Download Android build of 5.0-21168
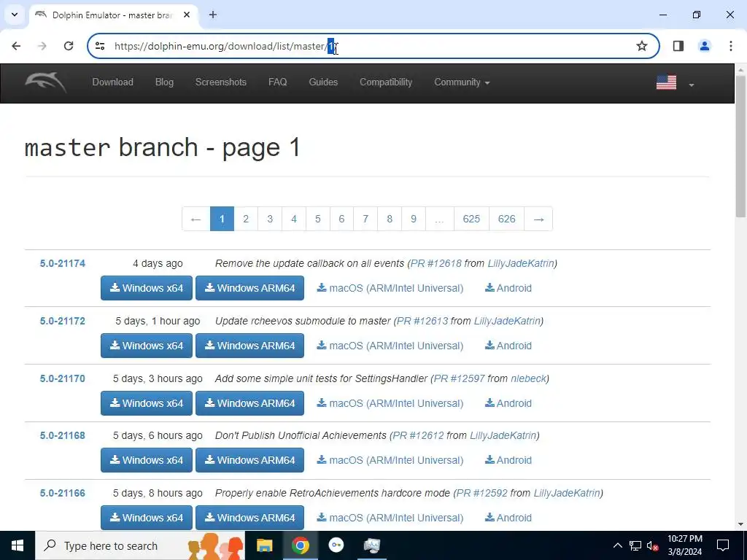747x560 pixels. (508, 460)
